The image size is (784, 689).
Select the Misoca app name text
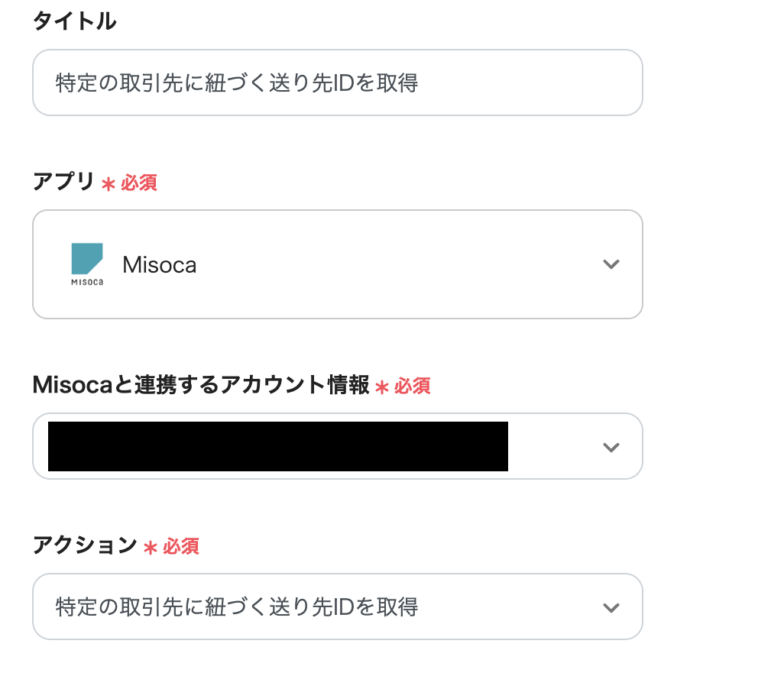click(159, 265)
